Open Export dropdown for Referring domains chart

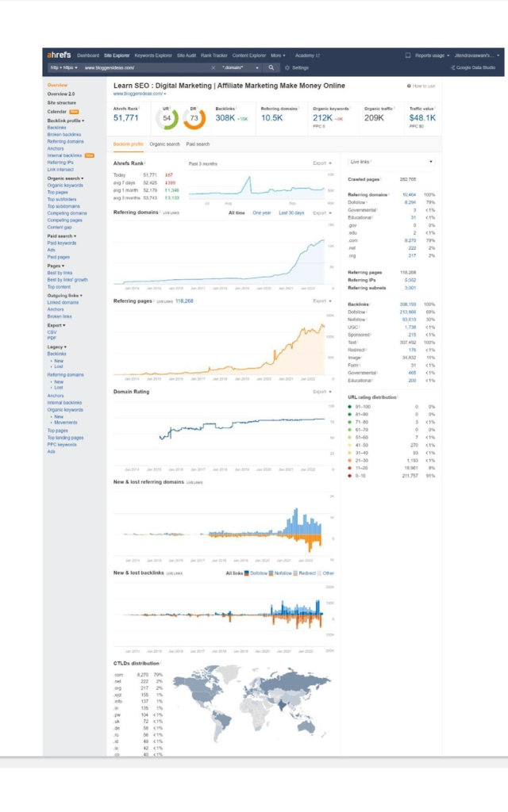pyautogui.click(x=322, y=213)
